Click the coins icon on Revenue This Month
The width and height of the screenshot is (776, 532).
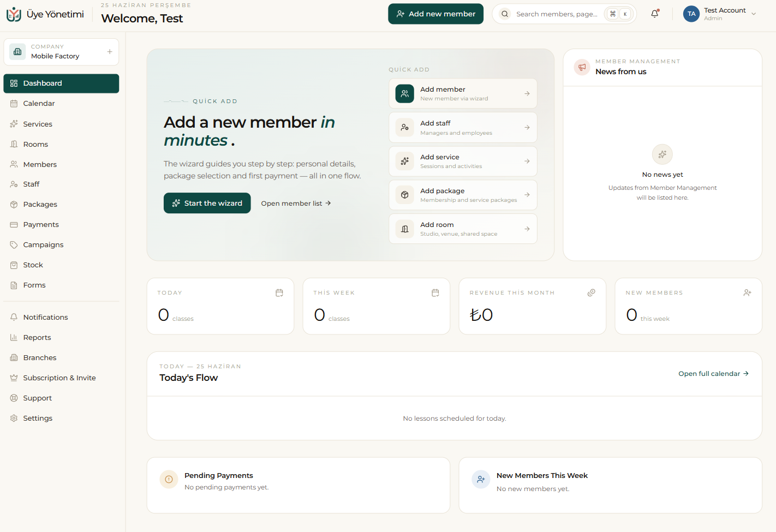tap(592, 293)
